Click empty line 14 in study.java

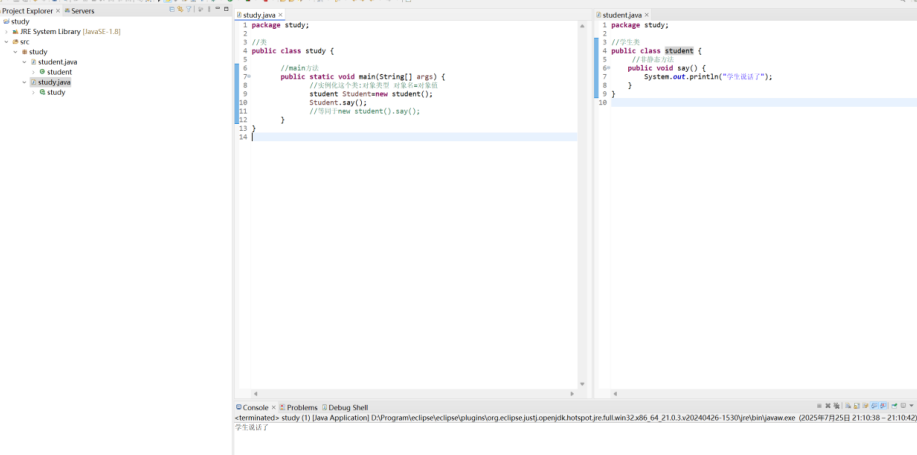click(414, 137)
